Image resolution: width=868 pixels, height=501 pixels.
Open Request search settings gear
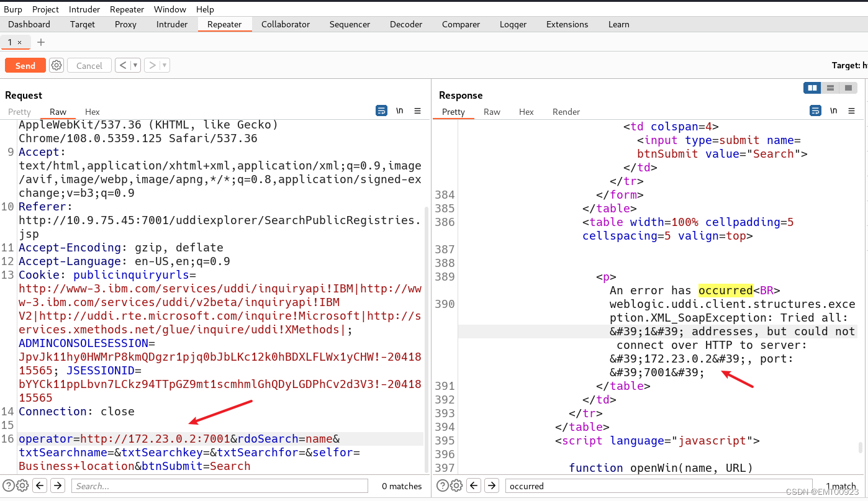(x=22, y=485)
